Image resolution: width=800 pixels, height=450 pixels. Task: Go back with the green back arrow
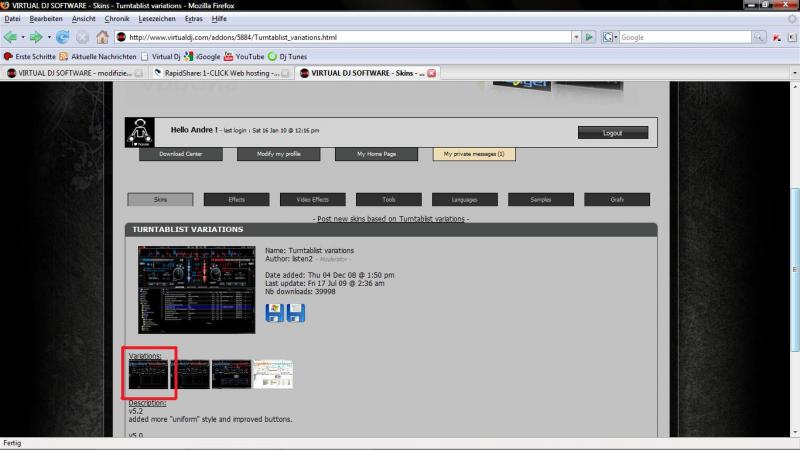coord(10,37)
